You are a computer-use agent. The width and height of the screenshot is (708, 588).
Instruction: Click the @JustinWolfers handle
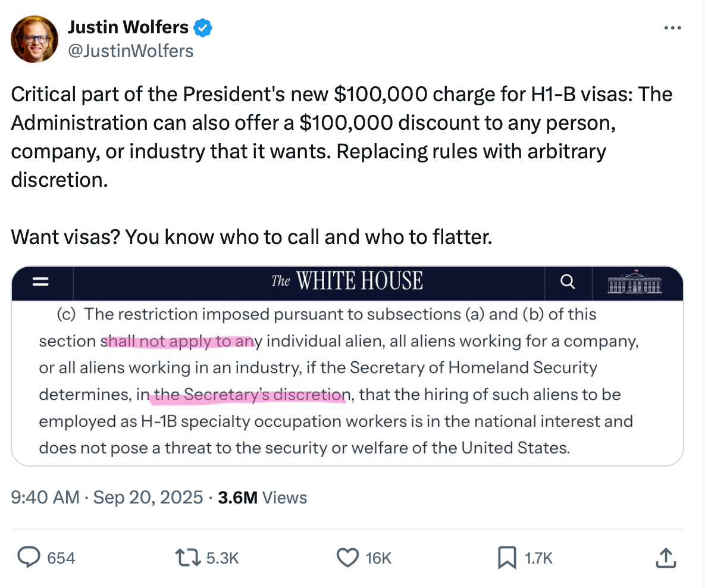pyautogui.click(x=131, y=51)
